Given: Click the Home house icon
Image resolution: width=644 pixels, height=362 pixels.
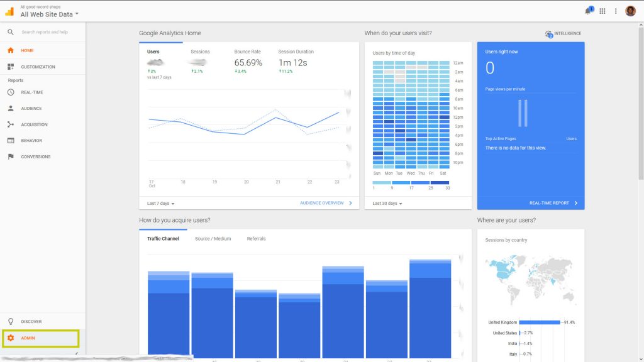Looking at the screenshot, I should 11,50.
